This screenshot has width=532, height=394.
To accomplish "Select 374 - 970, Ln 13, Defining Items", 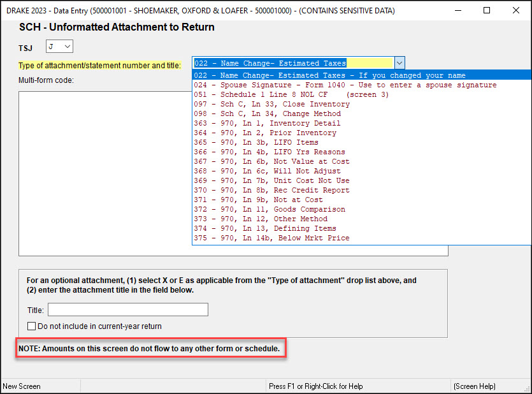I will pyautogui.click(x=362, y=228).
